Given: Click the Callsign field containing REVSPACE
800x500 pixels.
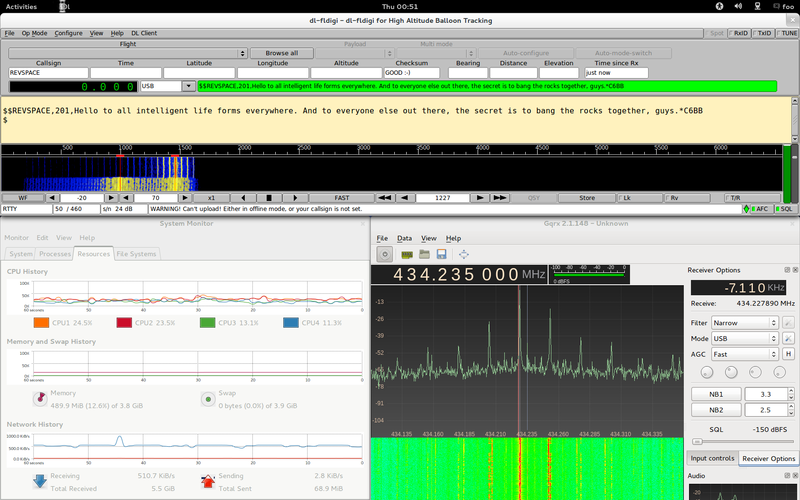Looking at the screenshot, I should pyautogui.click(x=48, y=73).
